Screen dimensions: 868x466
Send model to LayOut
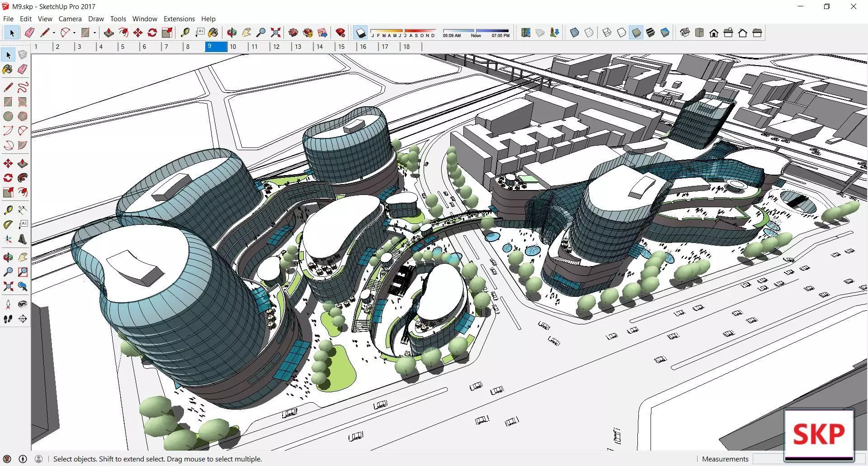click(322, 33)
